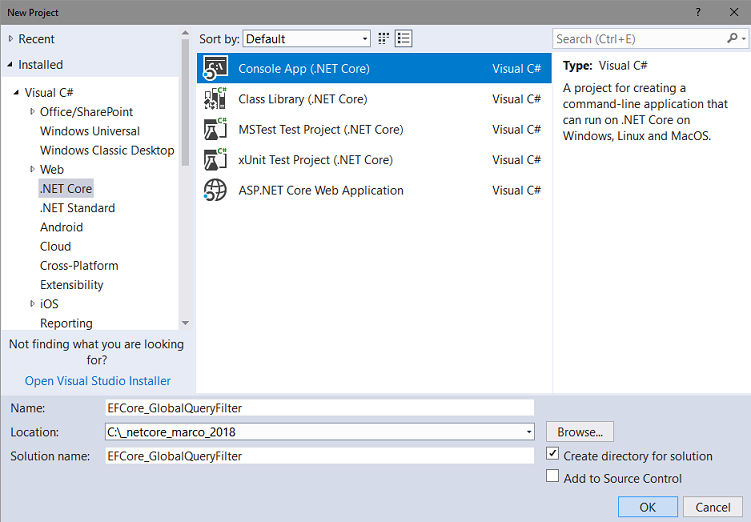Select Windows Classic Desktop category
The image size is (751, 522).
click(107, 150)
